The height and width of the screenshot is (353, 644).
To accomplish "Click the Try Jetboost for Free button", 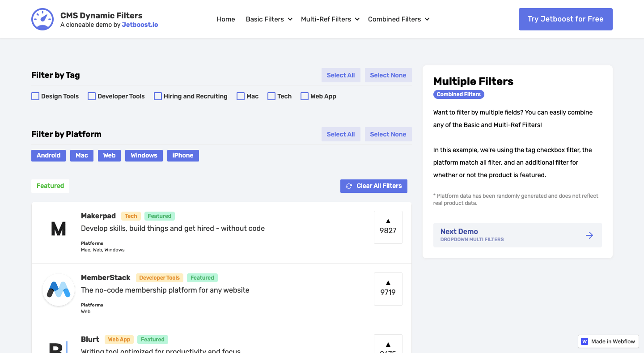I will (565, 19).
